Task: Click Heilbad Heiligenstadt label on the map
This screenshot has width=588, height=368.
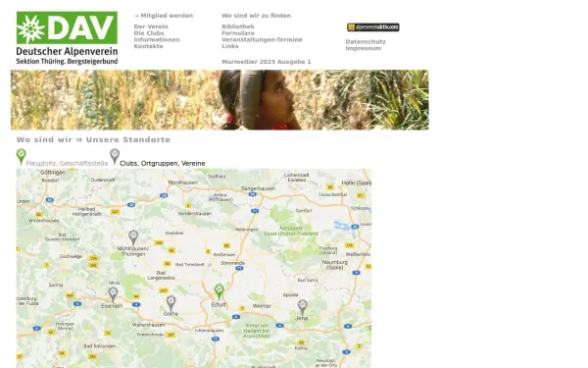Action: click(86, 211)
